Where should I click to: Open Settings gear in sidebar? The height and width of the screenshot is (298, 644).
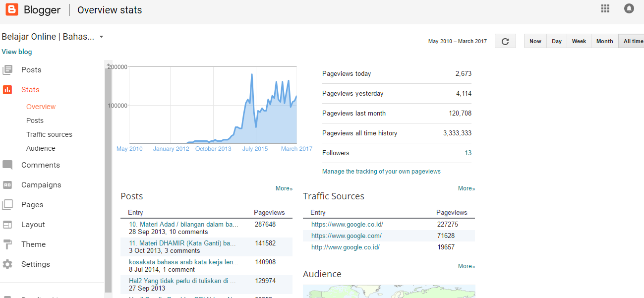tap(7, 264)
